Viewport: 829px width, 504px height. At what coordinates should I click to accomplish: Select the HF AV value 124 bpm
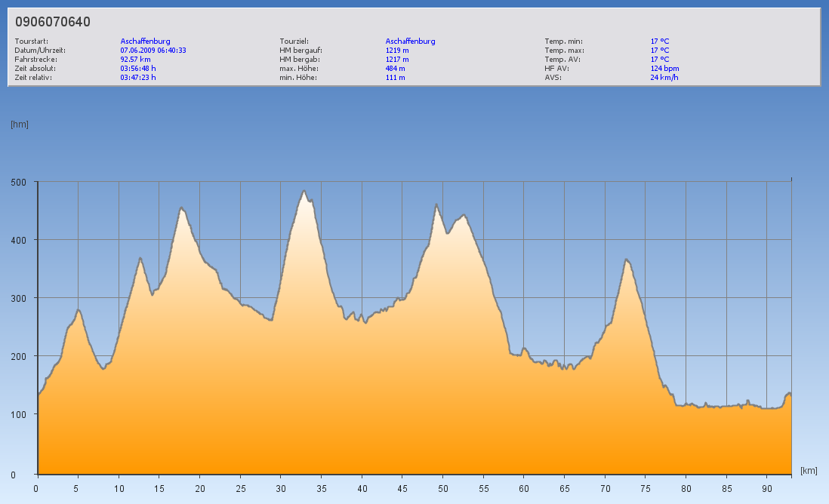[x=664, y=69]
